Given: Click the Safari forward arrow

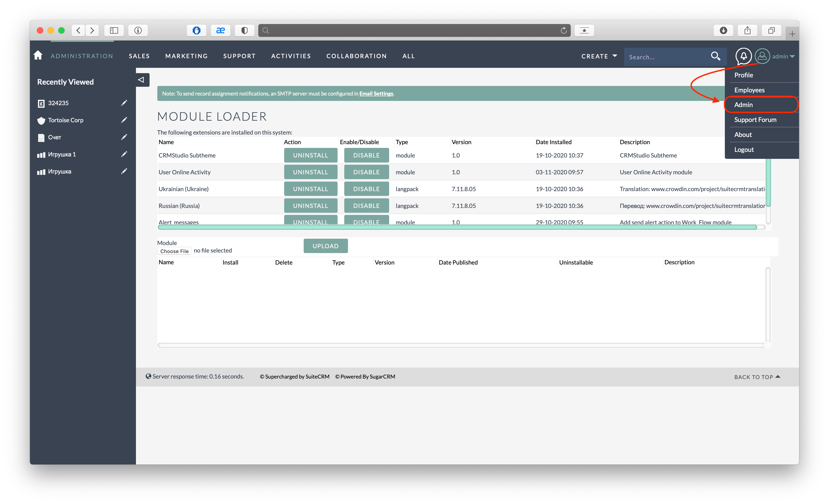Looking at the screenshot, I should 92,30.
